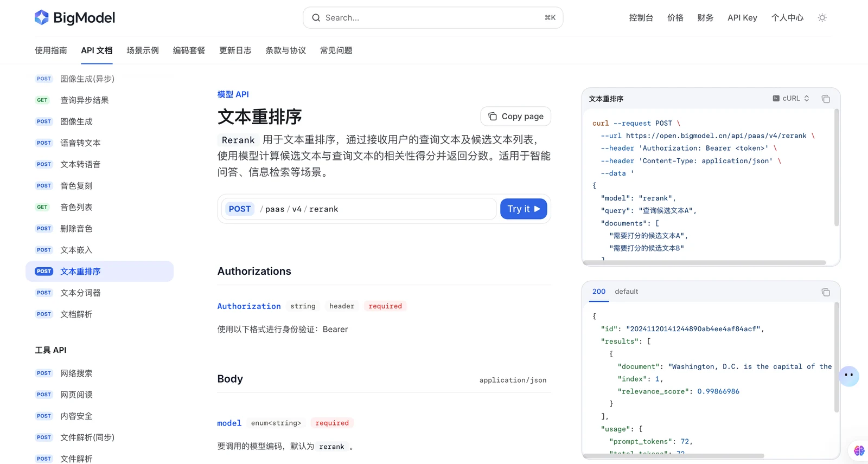The width and height of the screenshot is (868, 464).
Task: Click the Body section heading
Action: 230,379
